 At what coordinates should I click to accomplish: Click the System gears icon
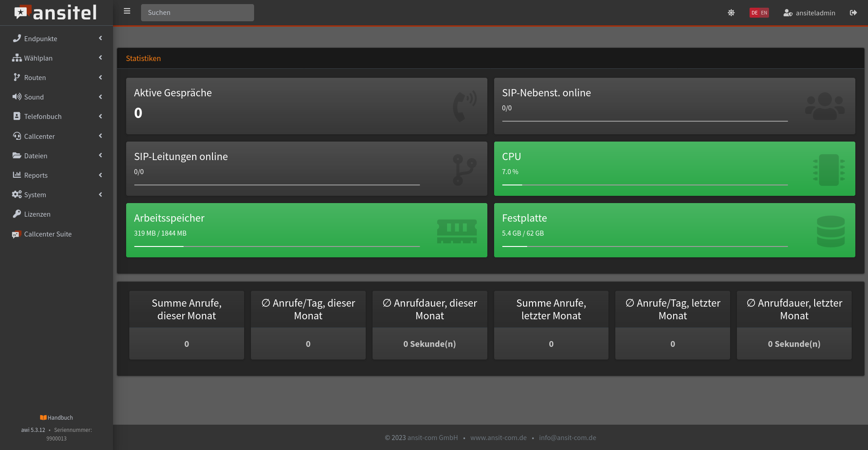(17, 194)
